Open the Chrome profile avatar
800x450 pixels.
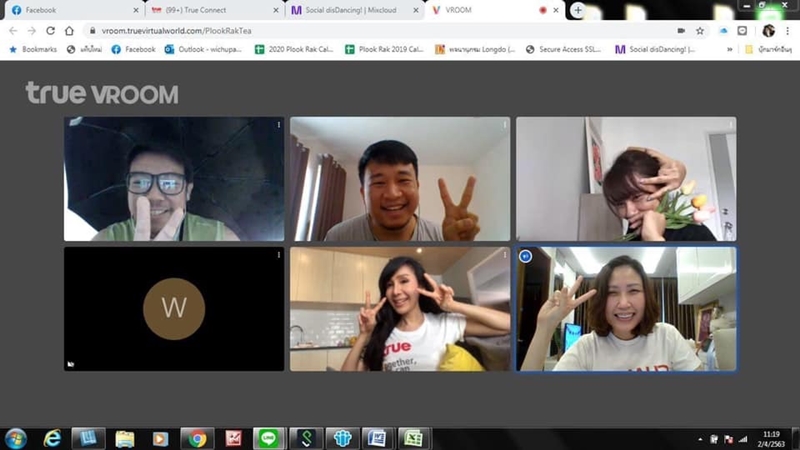(768, 31)
